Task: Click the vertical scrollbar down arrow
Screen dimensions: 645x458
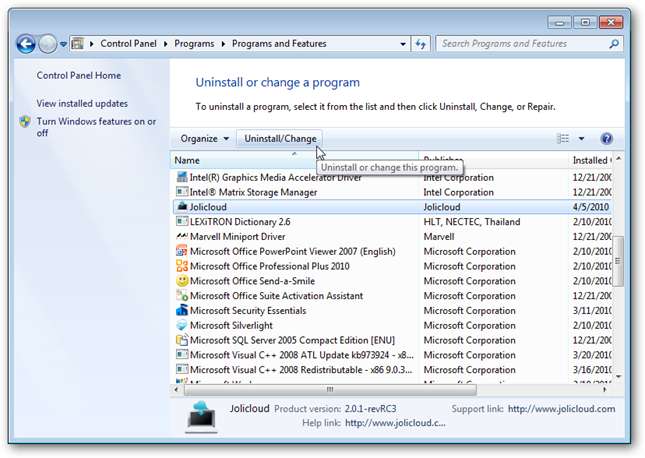Action: coord(618,377)
